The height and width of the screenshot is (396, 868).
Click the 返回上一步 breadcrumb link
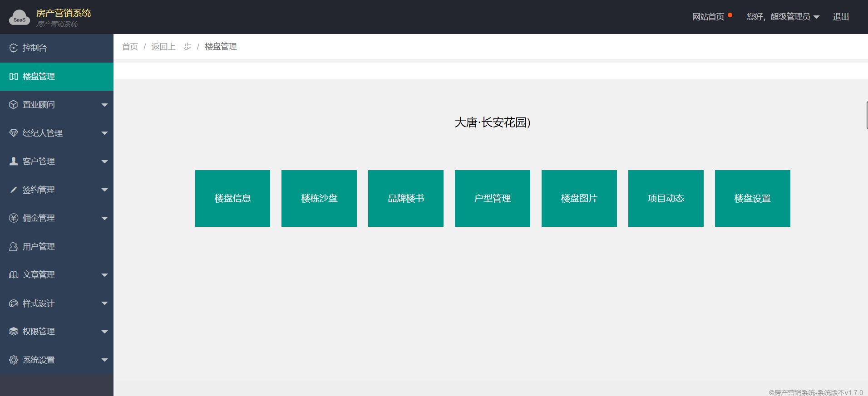pyautogui.click(x=171, y=47)
